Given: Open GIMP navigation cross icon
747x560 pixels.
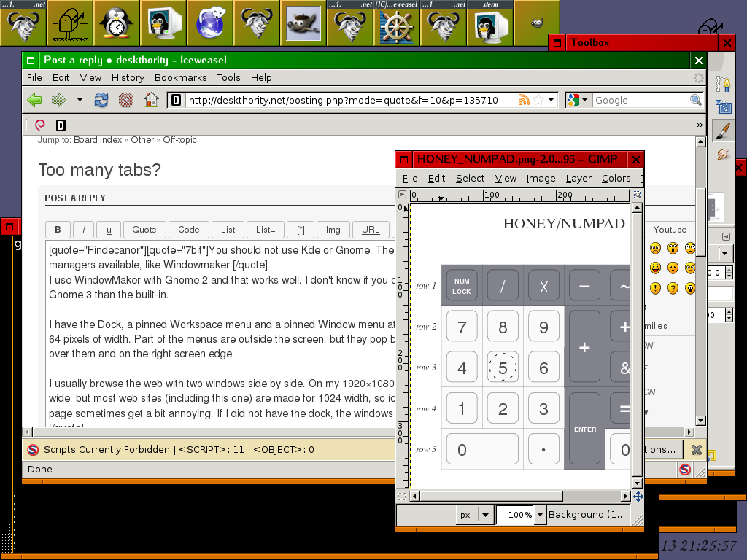Looking at the screenshot, I should 638,497.
